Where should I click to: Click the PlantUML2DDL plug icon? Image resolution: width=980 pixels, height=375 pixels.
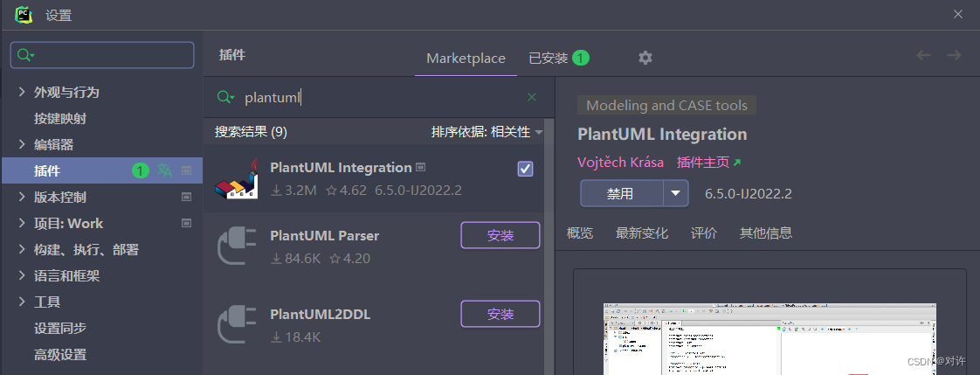click(236, 325)
